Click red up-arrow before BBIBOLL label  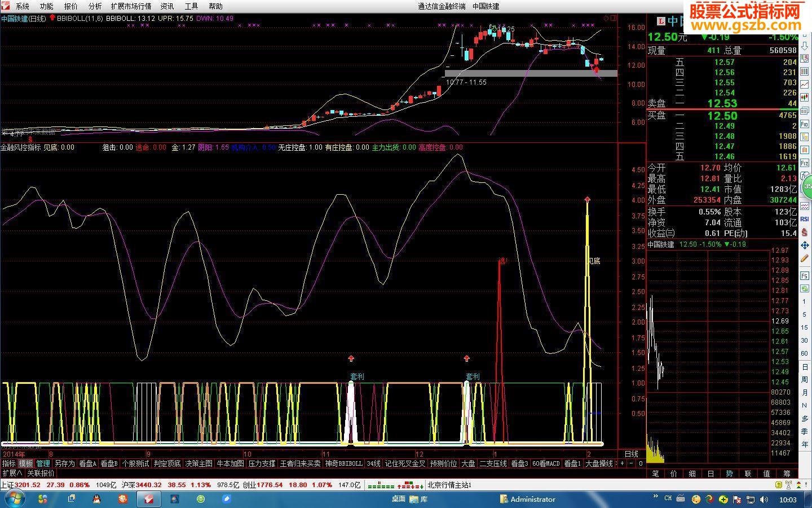pyautogui.click(x=52, y=18)
